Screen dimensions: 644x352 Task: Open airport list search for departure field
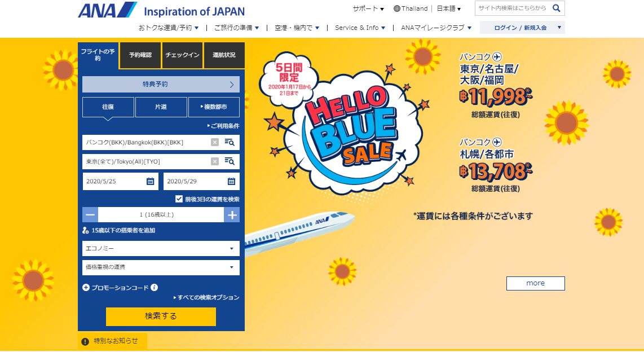(230, 142)
